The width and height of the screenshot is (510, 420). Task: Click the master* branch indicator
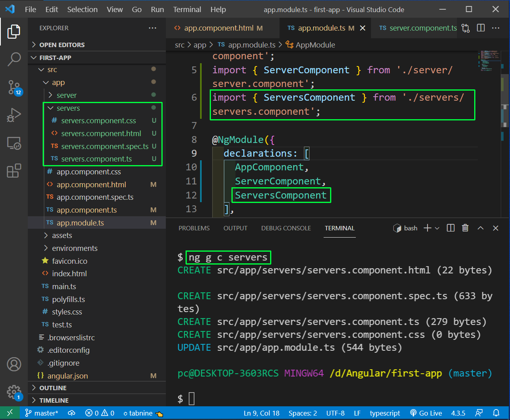41,413
